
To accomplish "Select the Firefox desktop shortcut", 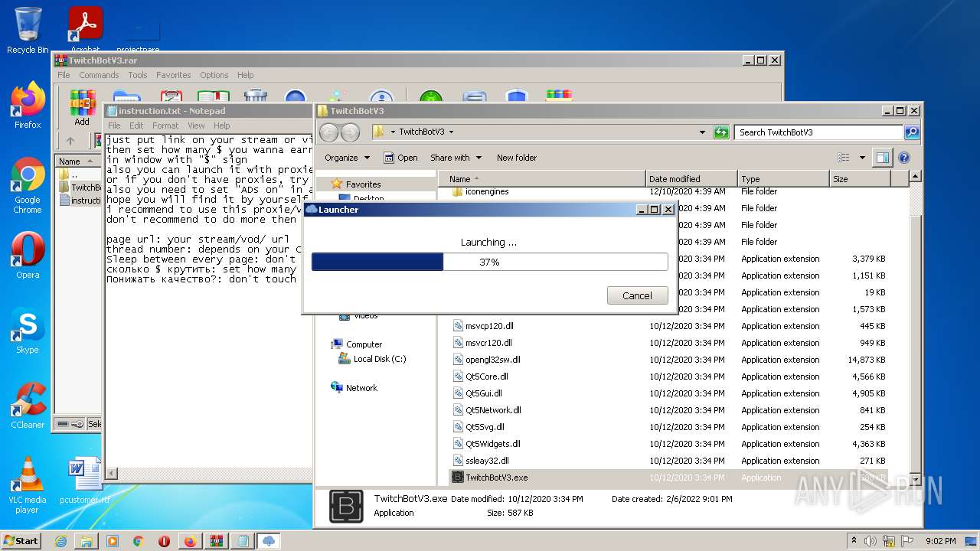I will 28,106.
